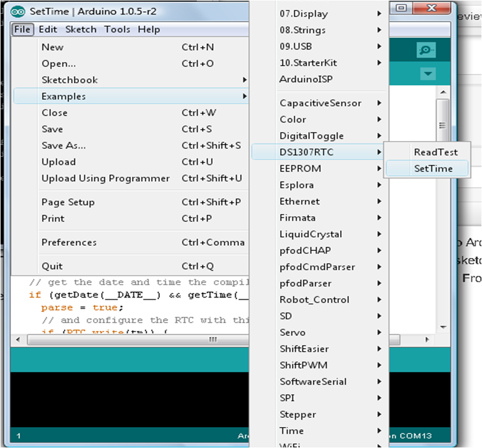Click the editor scroll down arrow
The width and height of the screenshot is (482, 448).
(443, 327)
